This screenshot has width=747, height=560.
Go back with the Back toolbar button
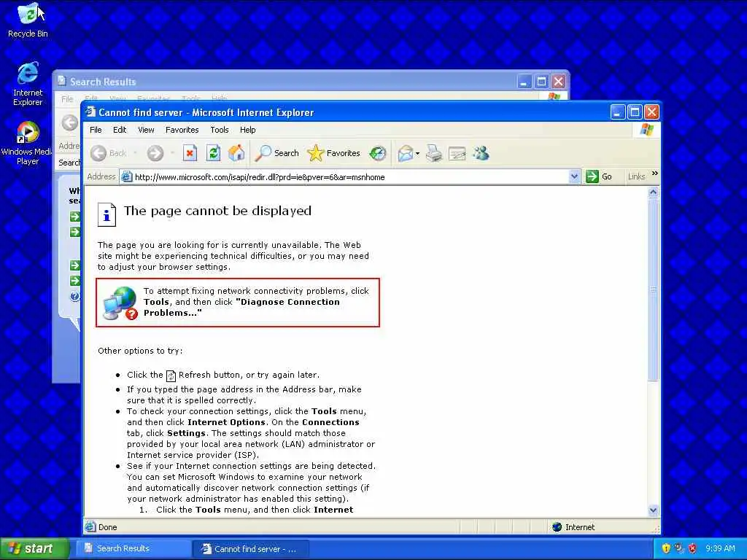pyautogui.click(x=109, y=153)
